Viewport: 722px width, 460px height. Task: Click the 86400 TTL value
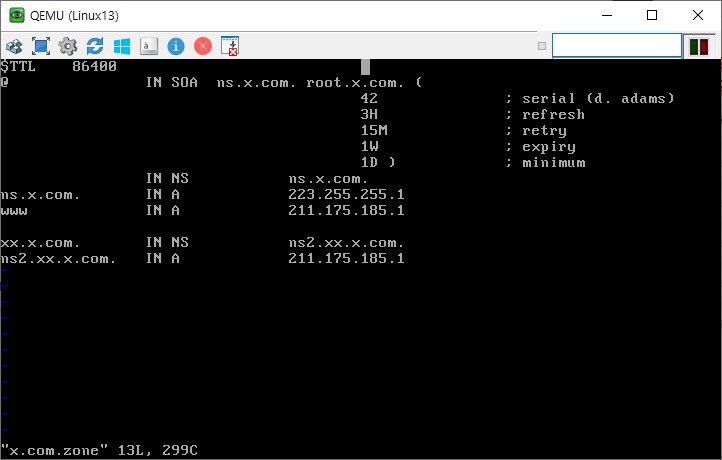[x=94, y=66]
